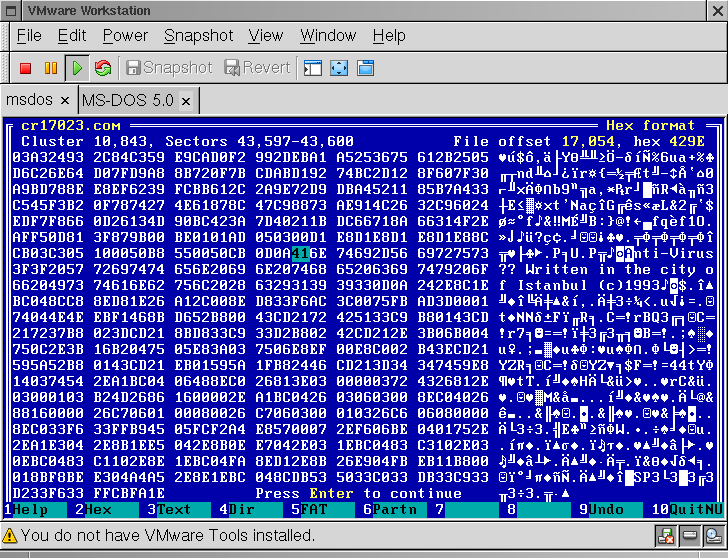This screenshot has width=728, height=558.
Task: Click the empty F7 function key slot
Action: click(468, 510)
